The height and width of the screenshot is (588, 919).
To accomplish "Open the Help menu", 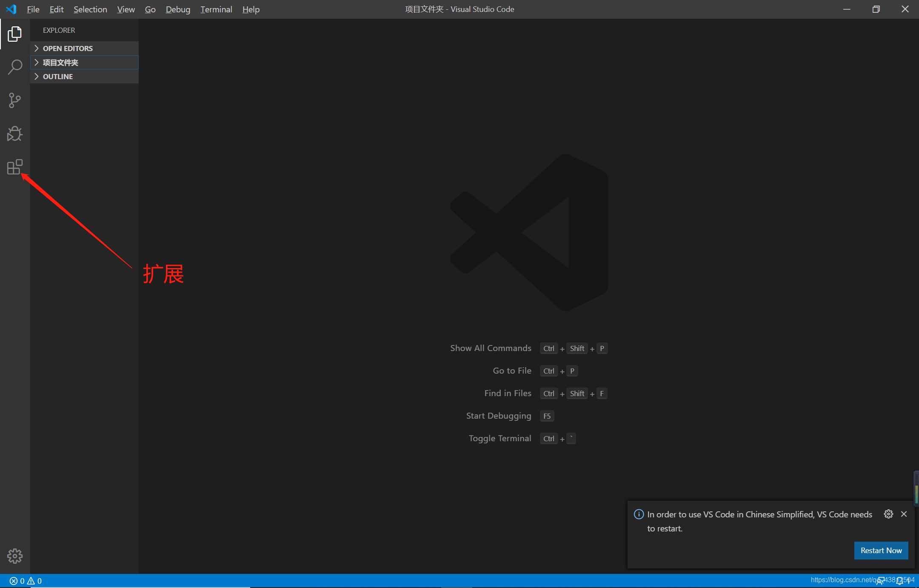I will click(251, 9).
